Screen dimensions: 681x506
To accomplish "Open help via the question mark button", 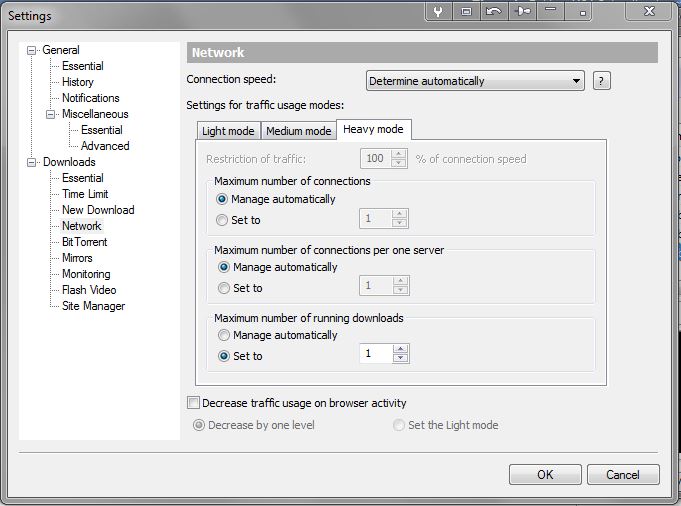I will [601, 81].
